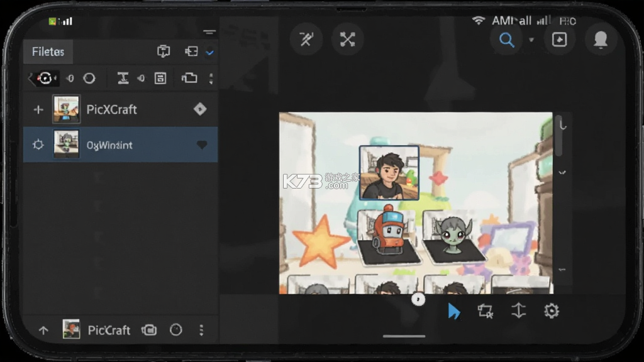Toggle the sun icon on OgWinsint row
Image resolution: width=644 pixels, height=362 pixels.
pos(38,145)
